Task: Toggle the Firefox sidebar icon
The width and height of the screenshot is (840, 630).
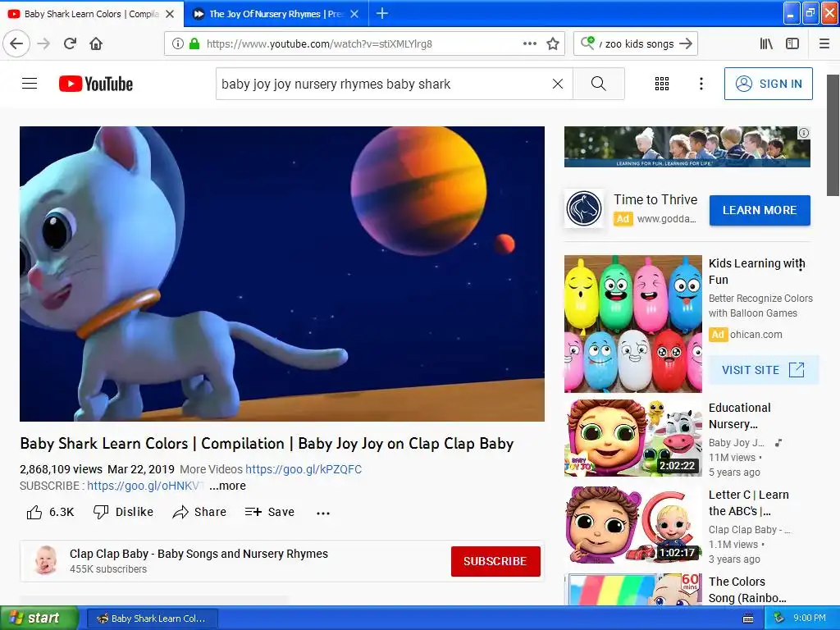Action: click(x=792, y=43)
